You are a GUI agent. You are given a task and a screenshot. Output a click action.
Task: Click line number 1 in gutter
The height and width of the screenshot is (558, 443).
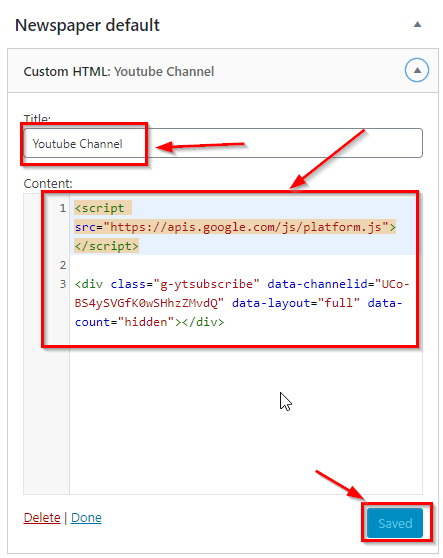[63, 208]
